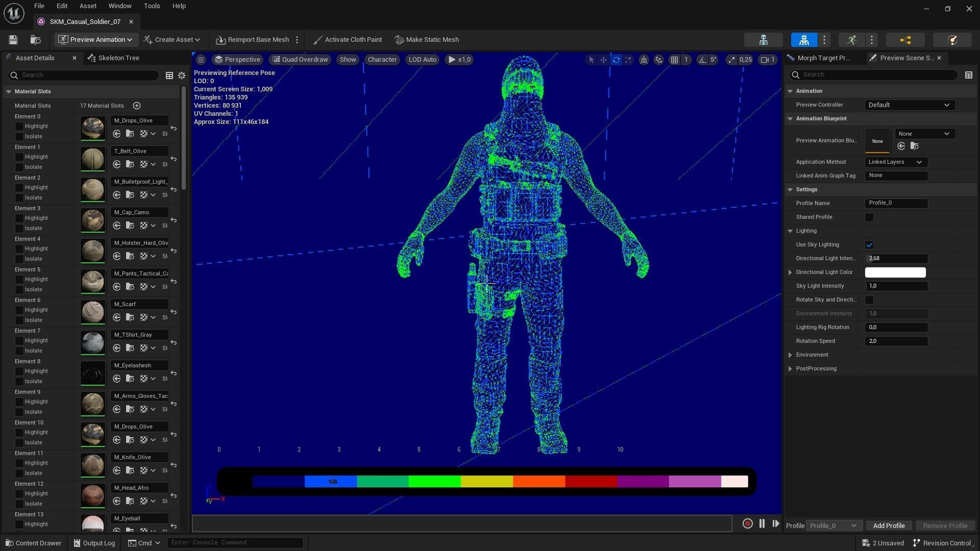
Task: Reset Element 0 material to default
Action: click(x=174, y=128)
